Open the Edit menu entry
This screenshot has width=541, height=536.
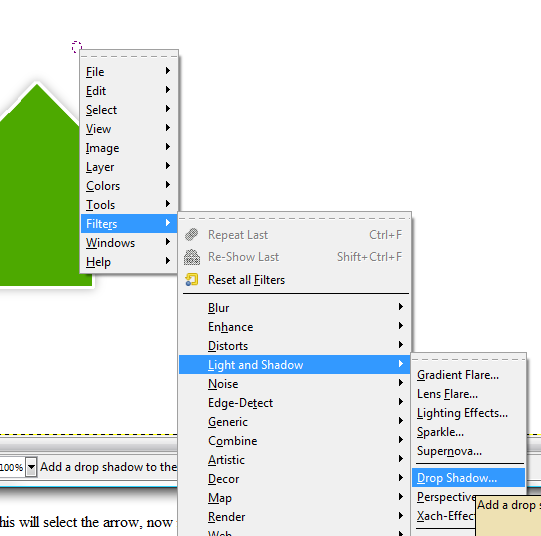129,91
